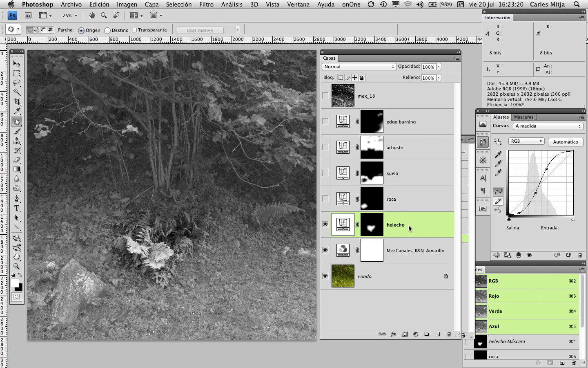Open the layer blend mode dropdown

(x=359, y=67)
